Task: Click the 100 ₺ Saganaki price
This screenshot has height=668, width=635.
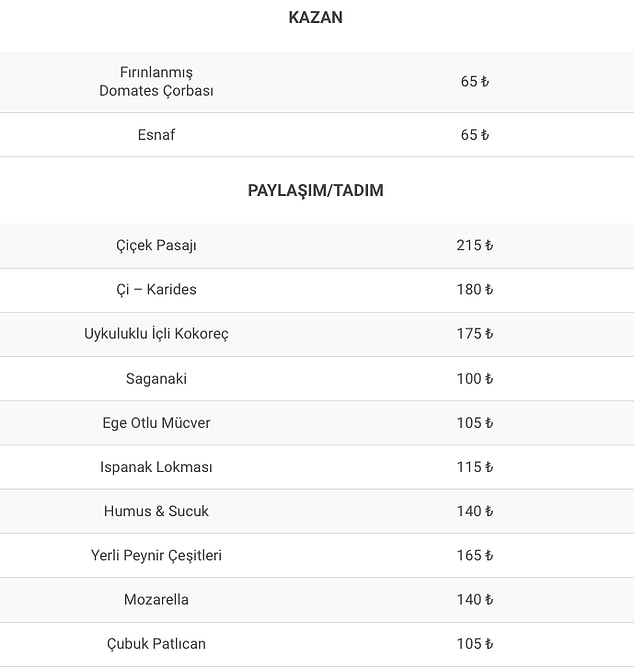Action: (x=475, y=378)
